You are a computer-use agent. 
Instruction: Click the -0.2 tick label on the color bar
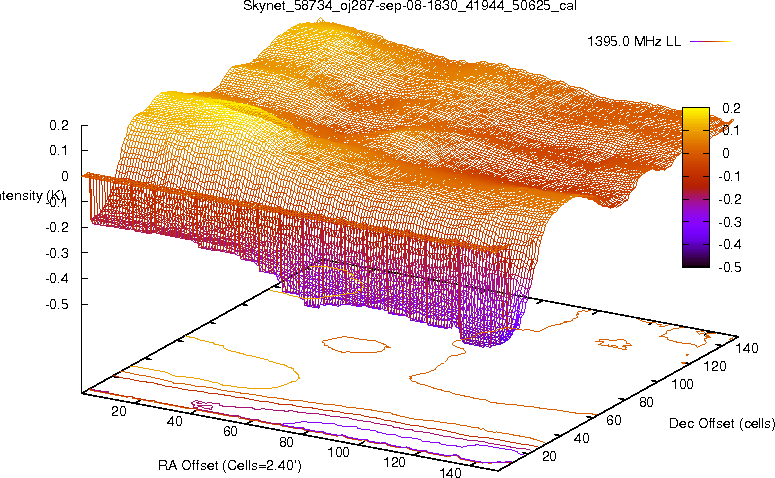coord(729,199)
